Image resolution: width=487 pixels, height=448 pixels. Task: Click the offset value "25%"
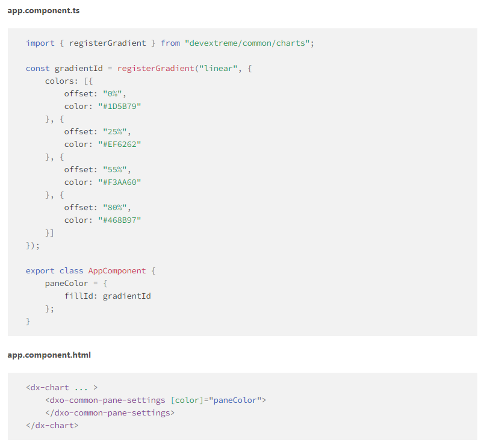click(x=115, y=132)
